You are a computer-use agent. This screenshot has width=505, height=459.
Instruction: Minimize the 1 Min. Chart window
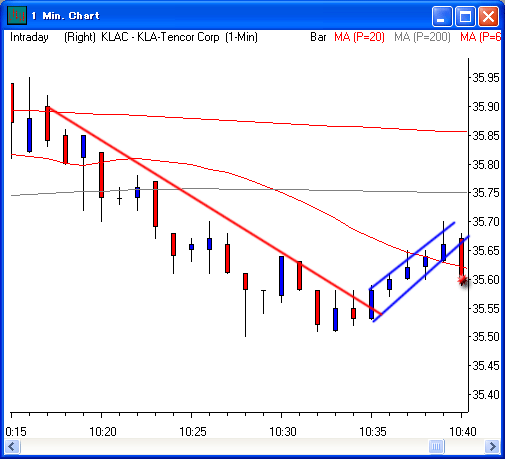click(442, 16)
